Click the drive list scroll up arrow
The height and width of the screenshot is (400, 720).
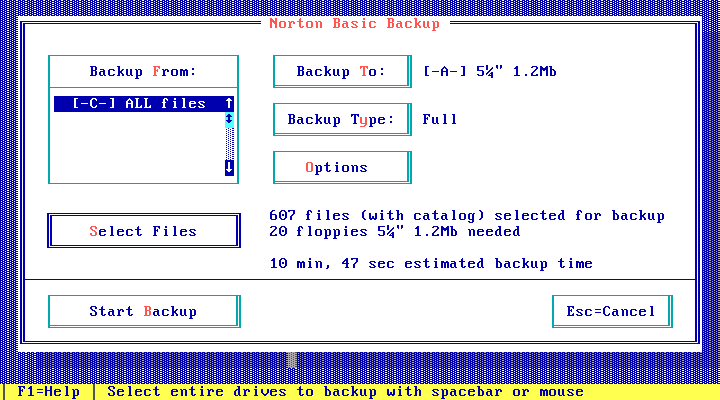click(229, 104)
